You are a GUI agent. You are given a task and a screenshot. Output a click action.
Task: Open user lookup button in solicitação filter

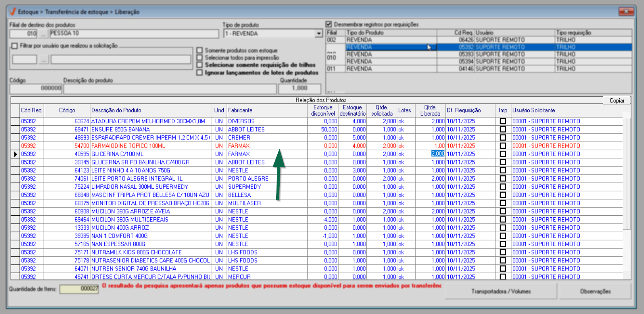pos(44,60)
